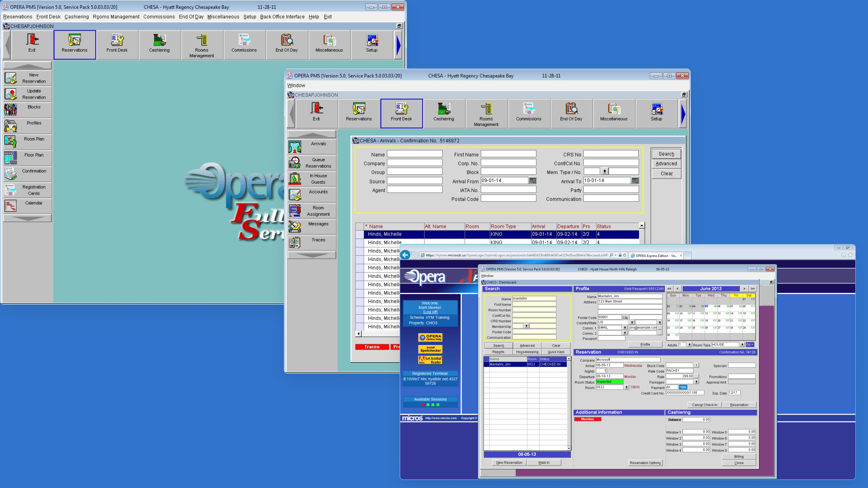Screen dimensions: 868x488
Task: Click the Registration Cards sidebar item
Action: click(28, 190)
